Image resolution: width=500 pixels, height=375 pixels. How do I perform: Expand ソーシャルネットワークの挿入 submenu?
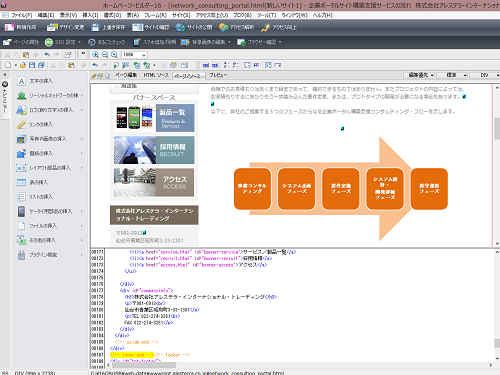point(82,96)
